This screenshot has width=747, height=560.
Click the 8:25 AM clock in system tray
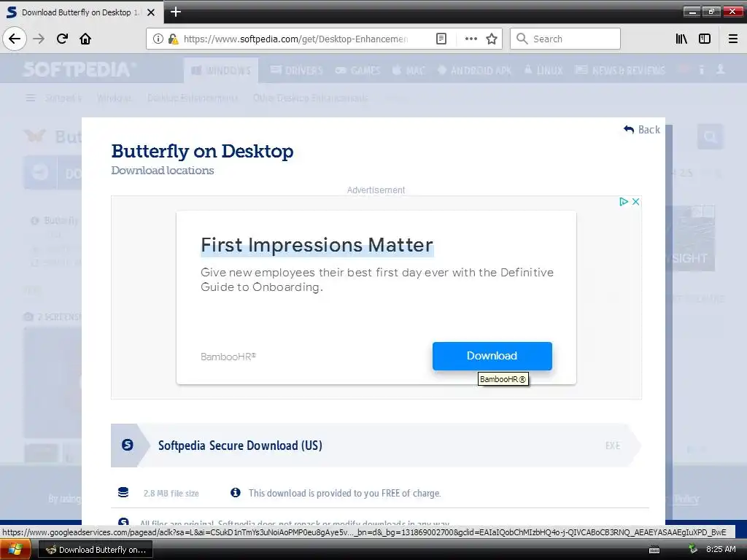click(x=721, y=549)
